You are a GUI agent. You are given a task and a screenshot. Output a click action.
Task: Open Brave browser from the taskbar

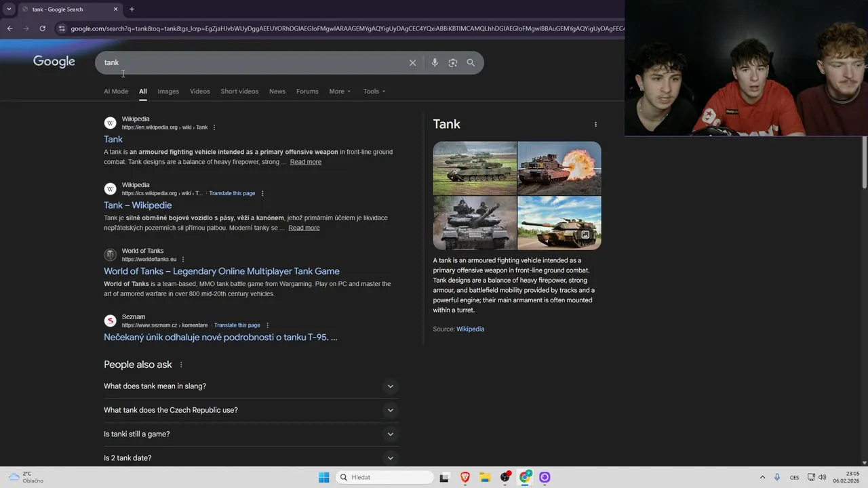(465, 477)
